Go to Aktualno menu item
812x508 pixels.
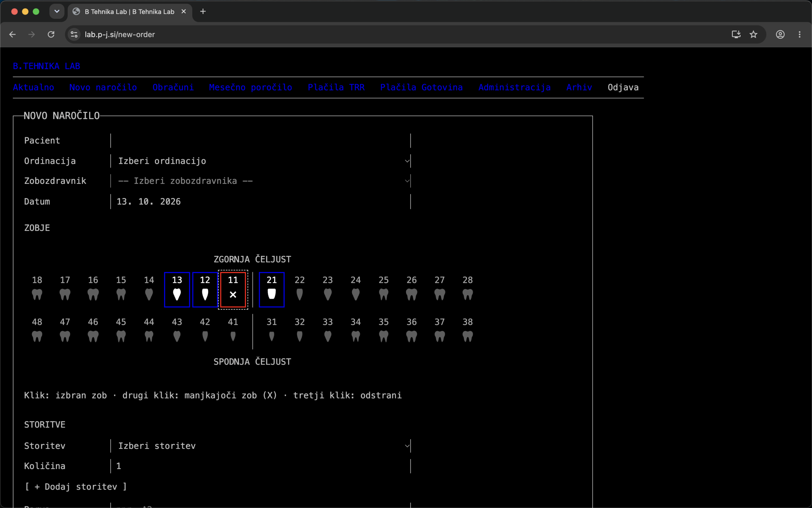click(34, 87)
